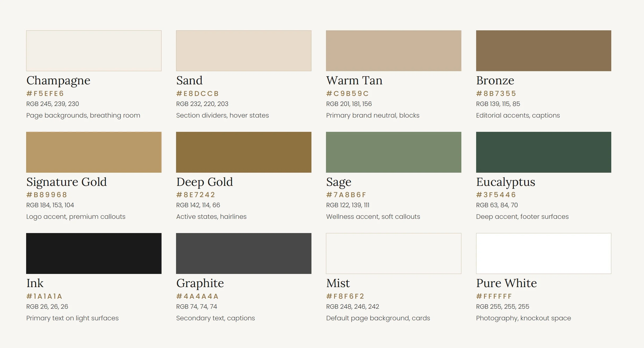
Task: Click 'Primary brand neutral, blocks' description
Action: 373,115
